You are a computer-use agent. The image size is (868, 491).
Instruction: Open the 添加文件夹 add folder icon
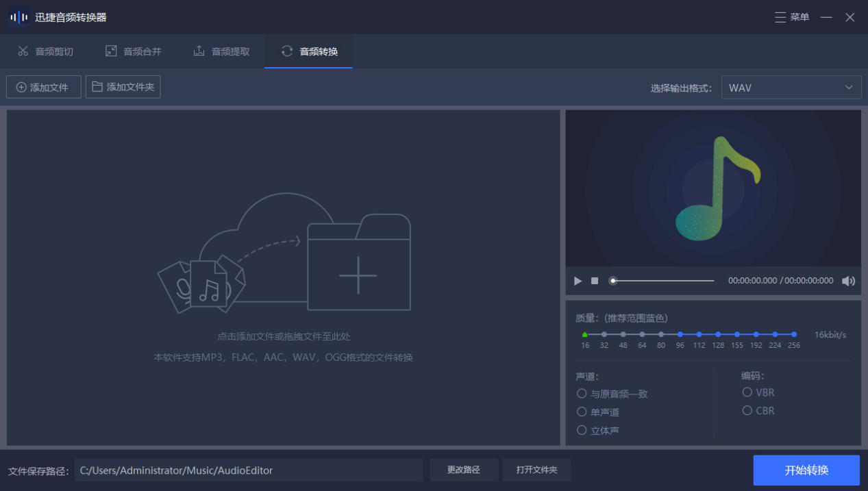[x=98, y=86]
